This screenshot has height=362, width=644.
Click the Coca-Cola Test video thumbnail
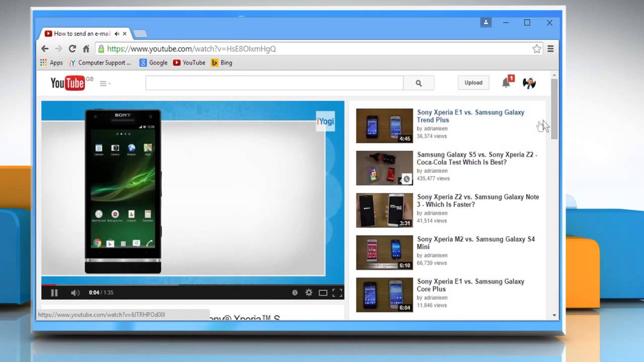[384, 168]
